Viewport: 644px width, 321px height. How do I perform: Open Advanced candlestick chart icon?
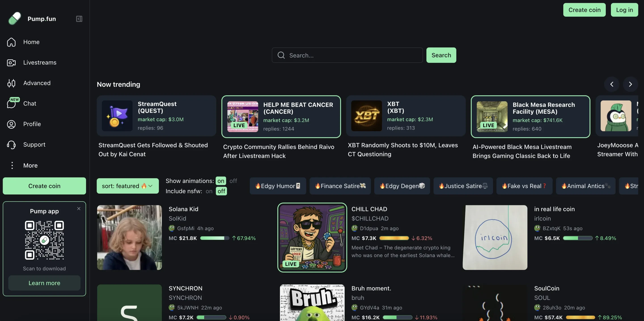click(x=11, y=83)
